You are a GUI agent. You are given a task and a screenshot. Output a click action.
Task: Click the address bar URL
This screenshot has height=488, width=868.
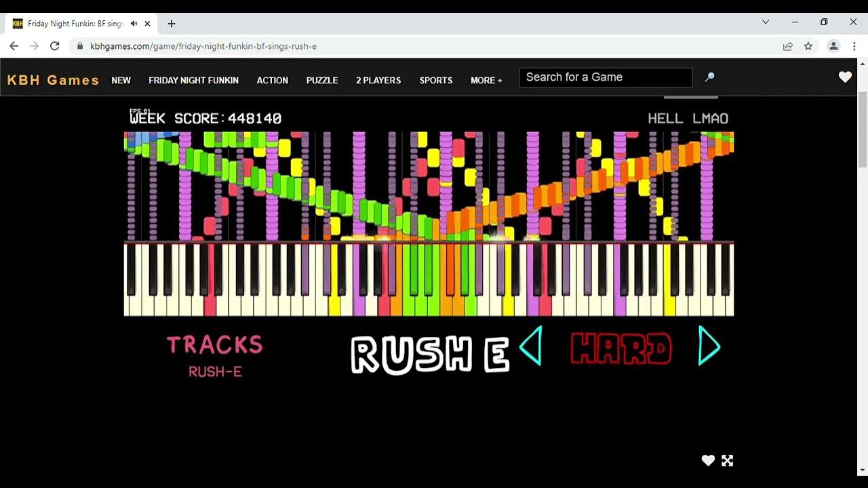point(203,46)
